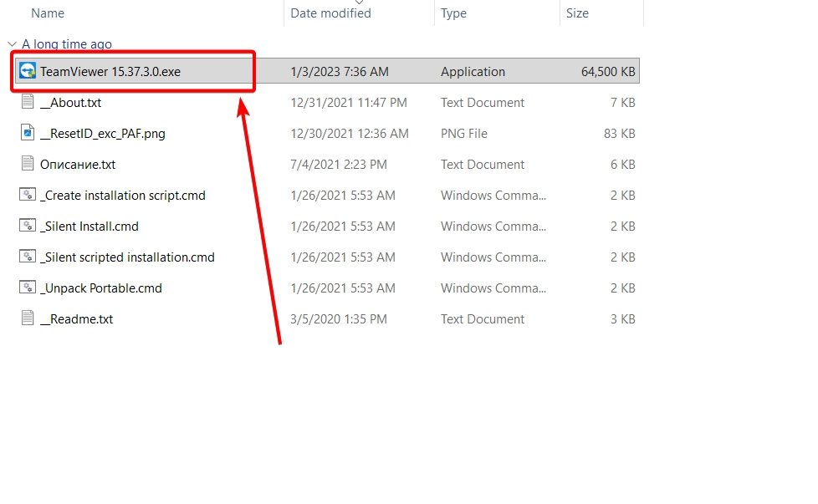Sort files by Name column header
This screenshot has height=504, width=818.
[48, 13]
